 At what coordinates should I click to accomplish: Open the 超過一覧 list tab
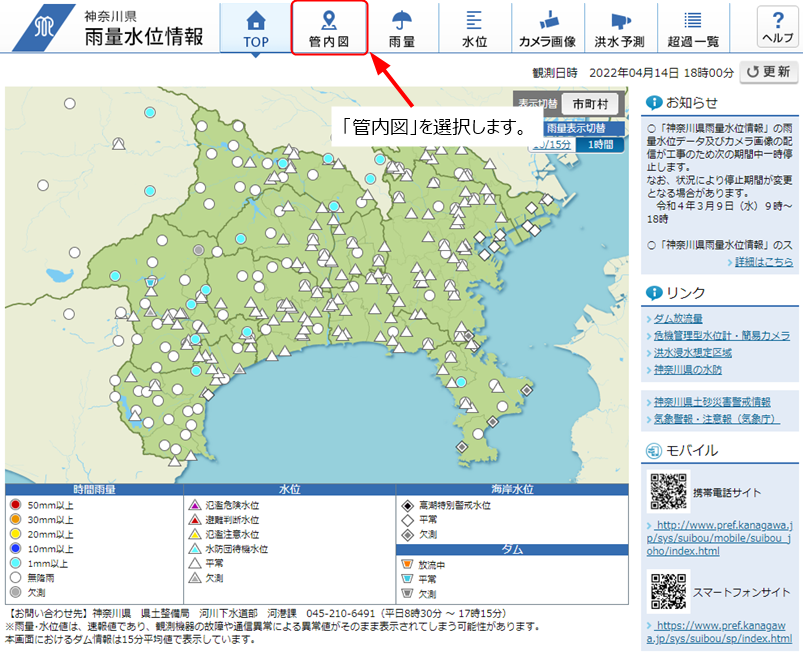[x=693, y=28]
